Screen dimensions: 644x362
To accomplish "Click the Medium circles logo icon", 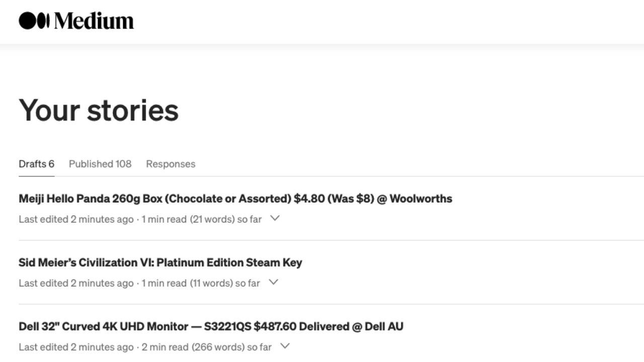I will point(34,21).
